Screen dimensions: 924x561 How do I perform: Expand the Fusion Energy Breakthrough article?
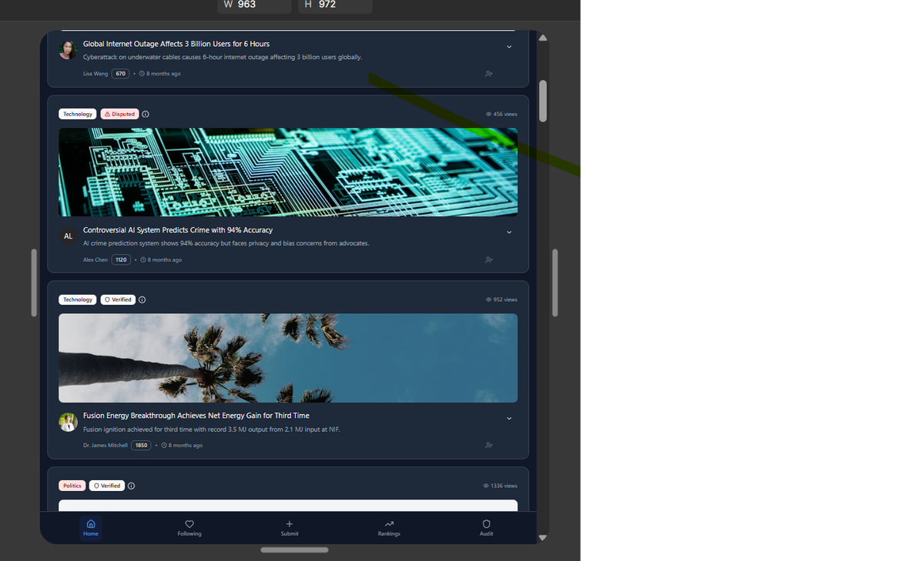pyautogui.click(x=509, y=419)
